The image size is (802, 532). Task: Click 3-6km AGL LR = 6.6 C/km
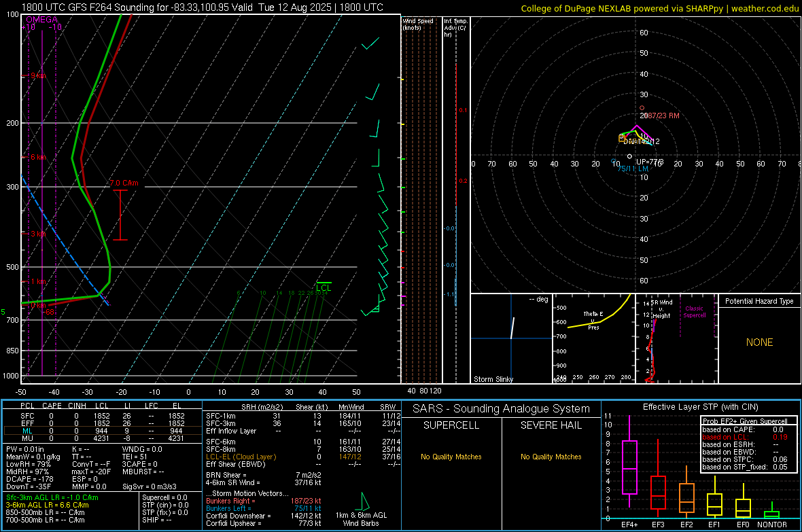[47, 505]
